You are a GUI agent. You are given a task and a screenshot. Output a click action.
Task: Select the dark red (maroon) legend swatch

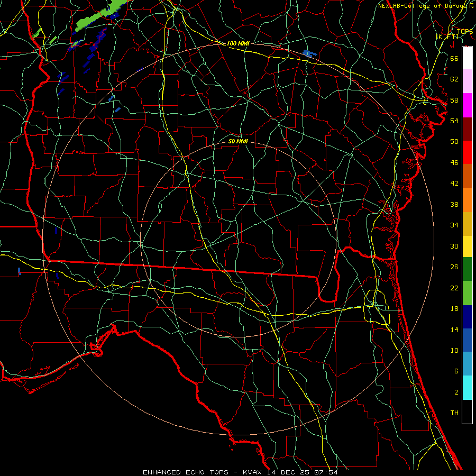click(x=467, y=129)
